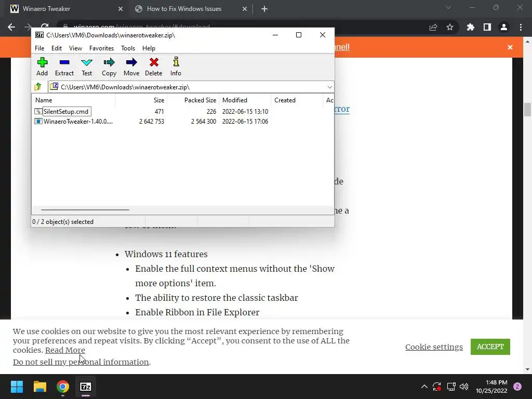Screen dimensions: 532x399
Task: Open the clock showing 1:48 PM
Action: [491, 387]
